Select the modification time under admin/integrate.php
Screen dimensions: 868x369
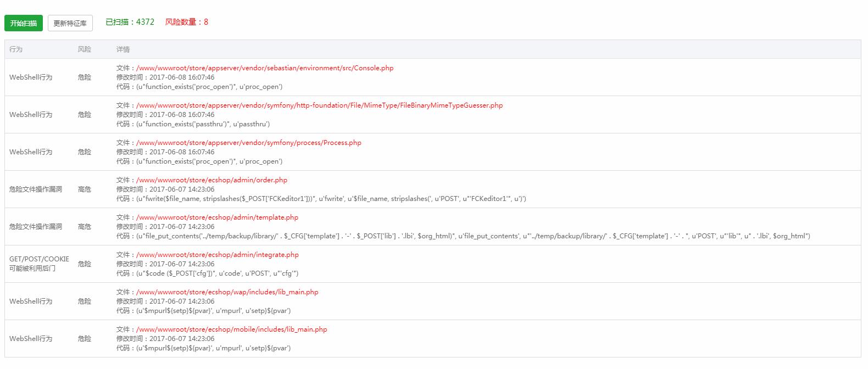165,264
